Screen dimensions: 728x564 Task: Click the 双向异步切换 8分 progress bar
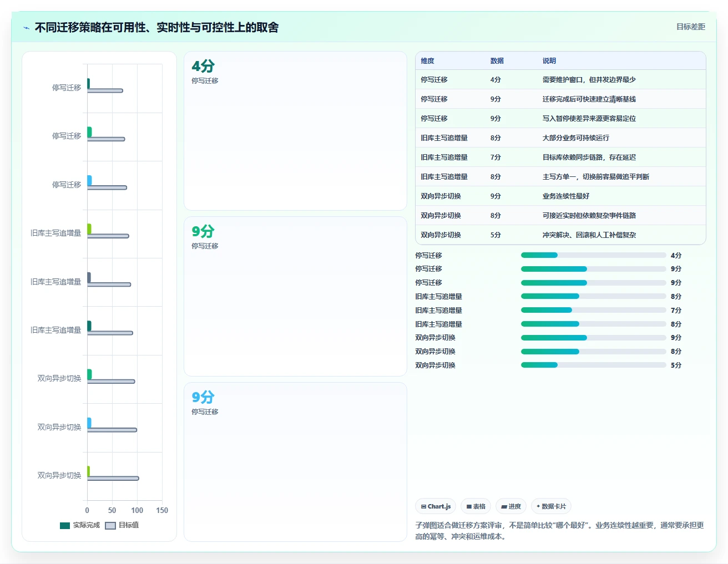(x=594, y=352)
